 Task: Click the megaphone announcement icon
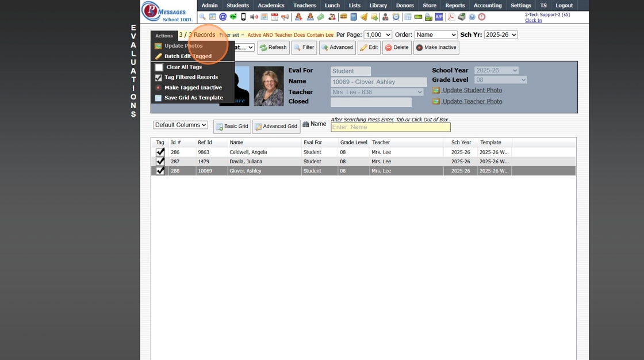[x=285, y=17]
